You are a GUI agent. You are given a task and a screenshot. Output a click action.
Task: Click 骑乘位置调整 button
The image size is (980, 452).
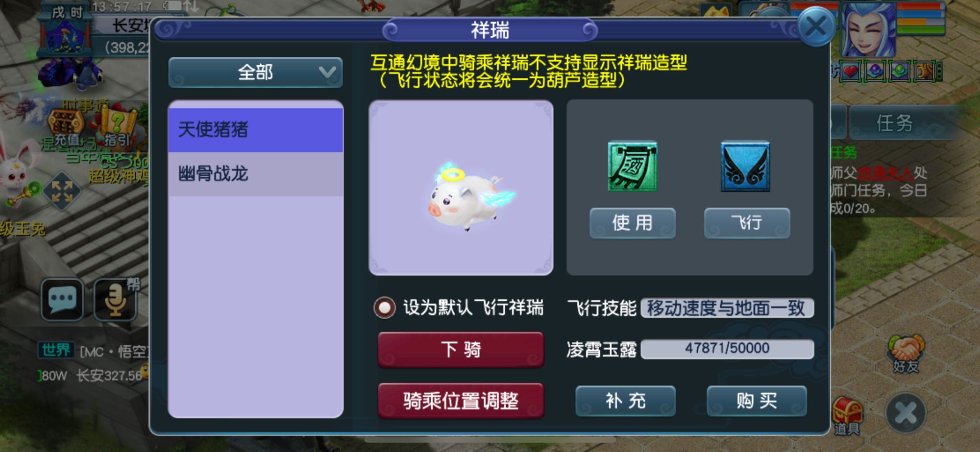tap(461, 401)
